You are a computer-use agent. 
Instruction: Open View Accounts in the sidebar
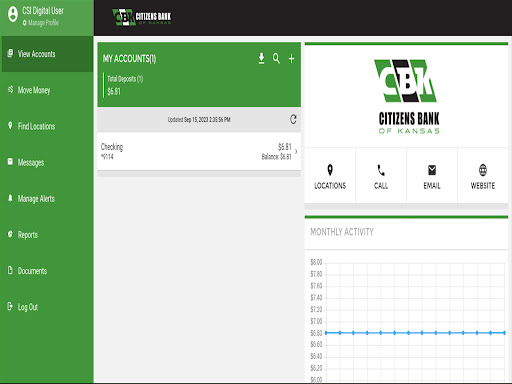coord(47,54)
